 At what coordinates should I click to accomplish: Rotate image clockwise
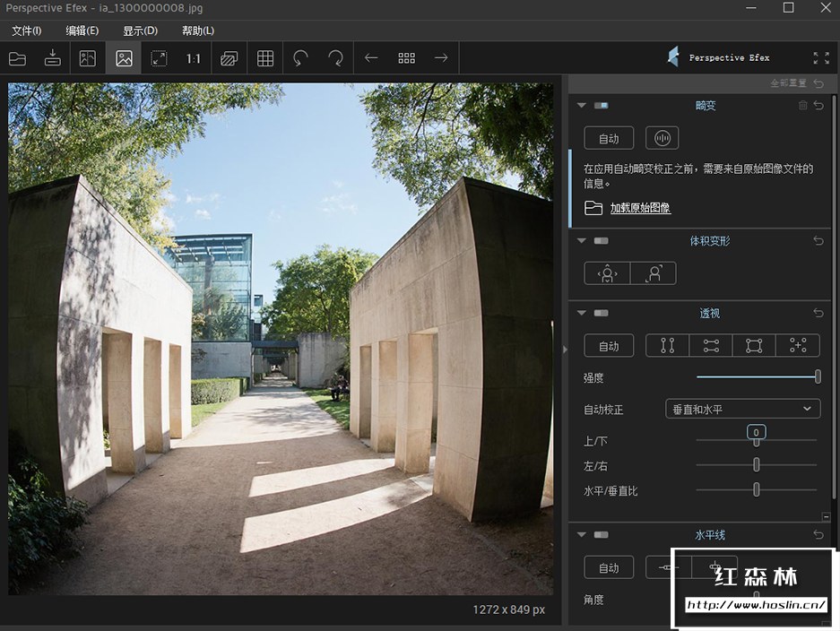(336, 58)
